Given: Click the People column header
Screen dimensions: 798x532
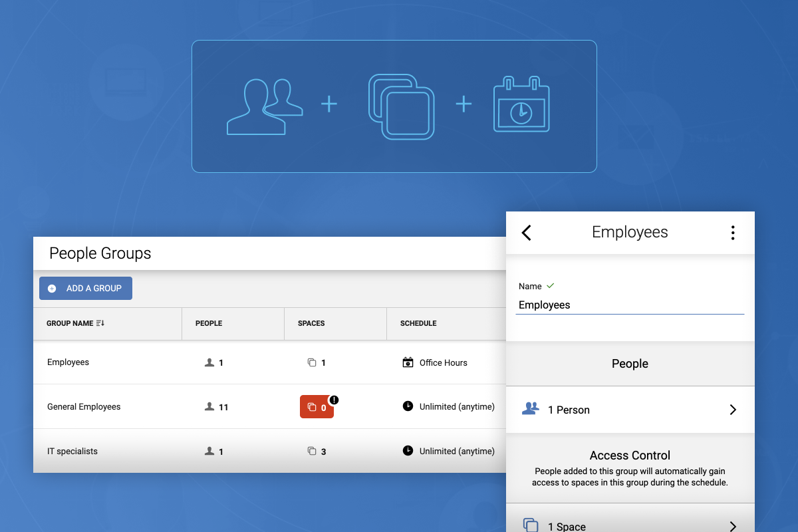Looking at the screenshot, I should point(209,323).
